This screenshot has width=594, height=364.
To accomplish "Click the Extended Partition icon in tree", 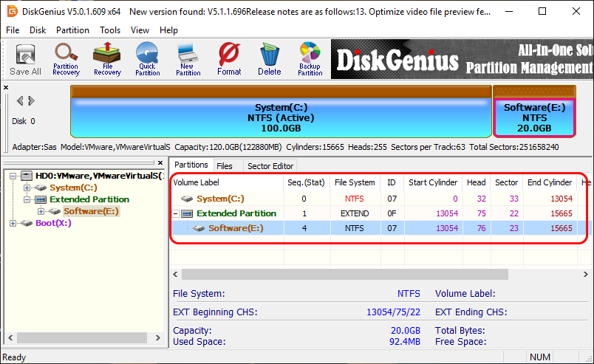I will [x=41, y=199].
